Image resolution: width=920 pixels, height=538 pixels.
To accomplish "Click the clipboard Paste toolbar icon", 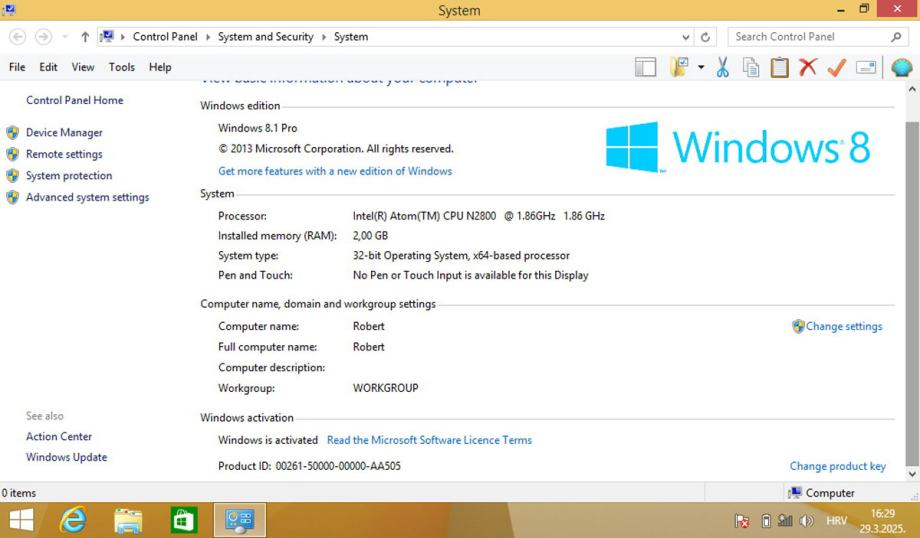I will 779,67.
